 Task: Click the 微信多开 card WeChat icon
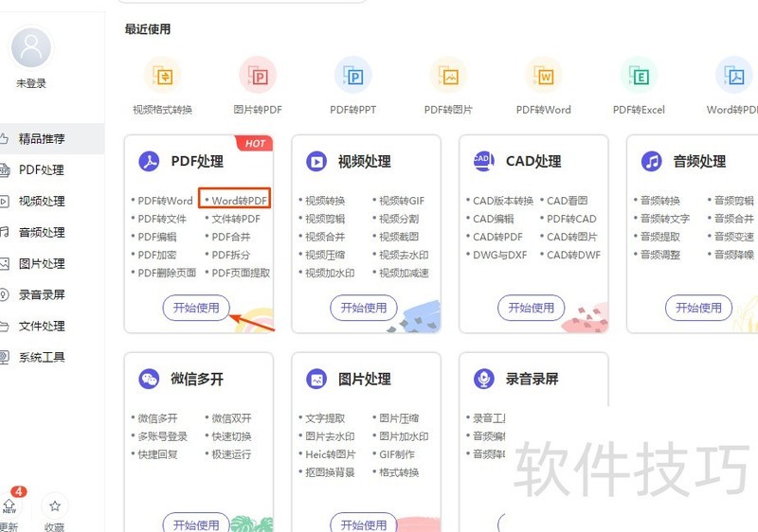(149, 379)
